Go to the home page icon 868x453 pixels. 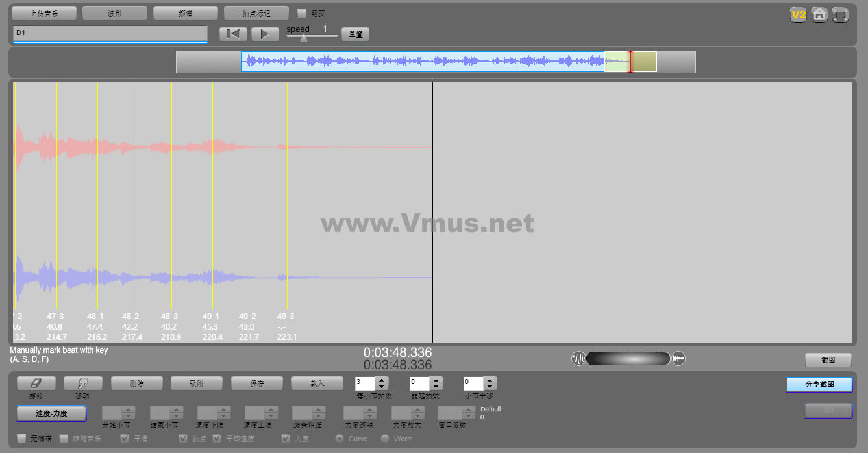(819, 15)
